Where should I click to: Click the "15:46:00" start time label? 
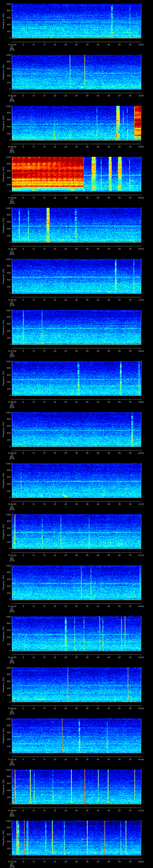12,810
